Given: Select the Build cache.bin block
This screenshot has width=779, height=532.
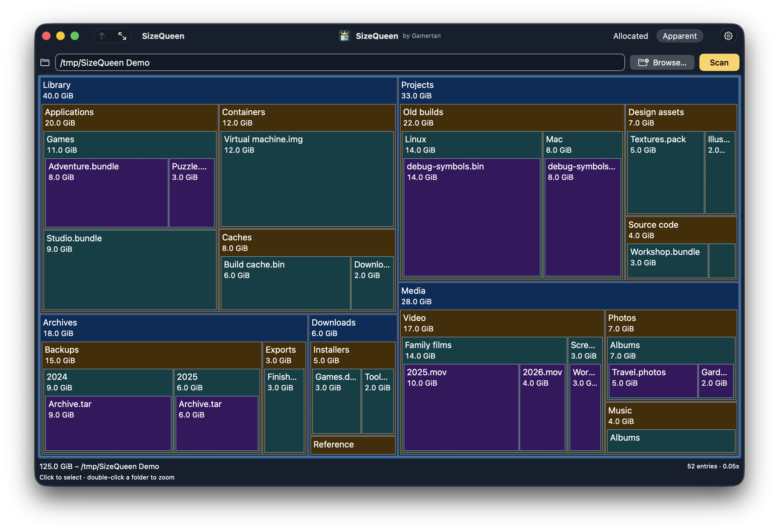Looking at the screenshot, I should point(285,283).
